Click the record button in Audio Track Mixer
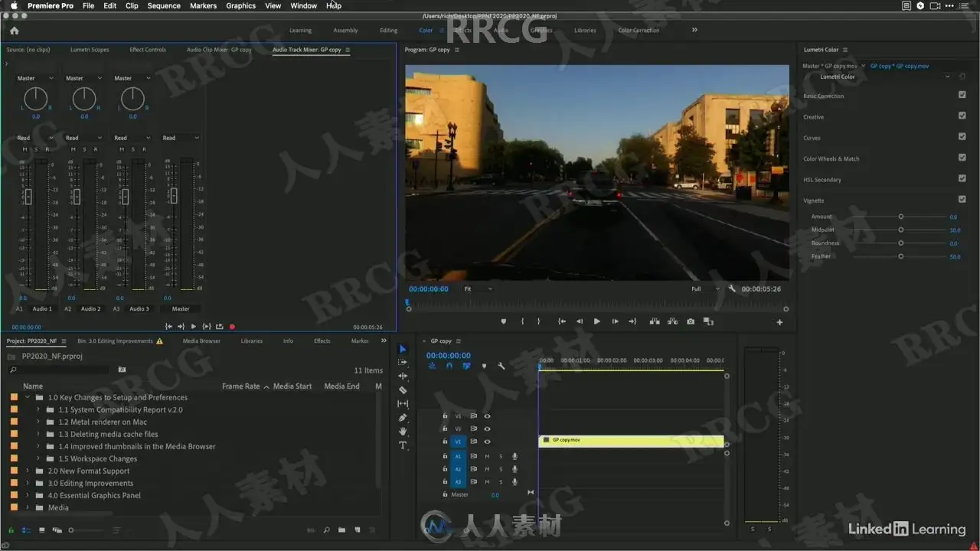Viewport: 980px width, 551px height. (232, 327)
